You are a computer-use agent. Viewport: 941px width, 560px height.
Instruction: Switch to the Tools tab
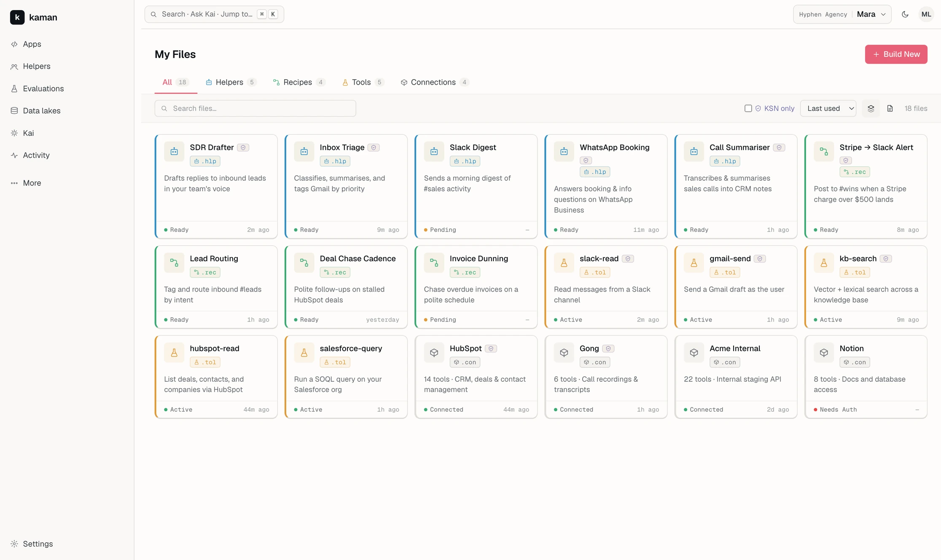[363, 82]
